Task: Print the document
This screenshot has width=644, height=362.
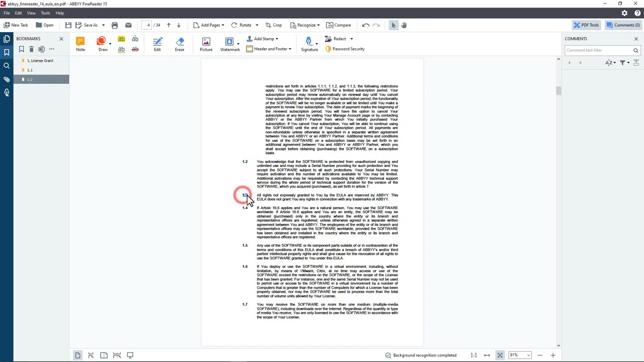Action: coord(114,25)
